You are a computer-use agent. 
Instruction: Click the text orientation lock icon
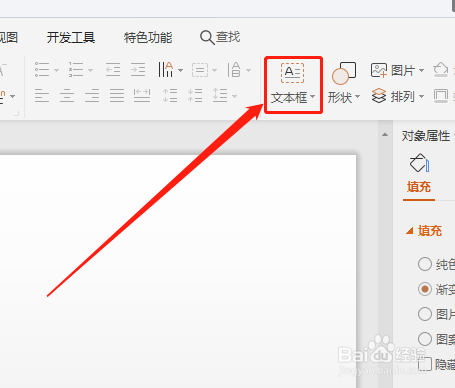click(234, 70)
